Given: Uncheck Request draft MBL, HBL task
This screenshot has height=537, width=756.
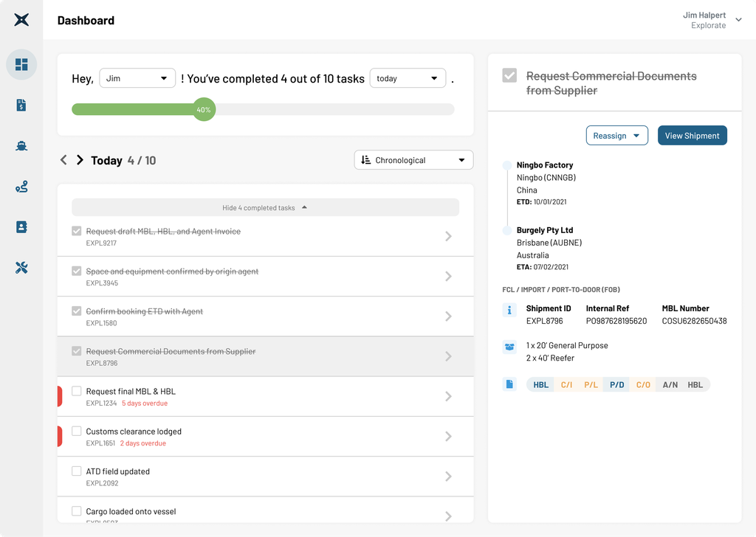Looking at the screenshot, I should 76,231.
